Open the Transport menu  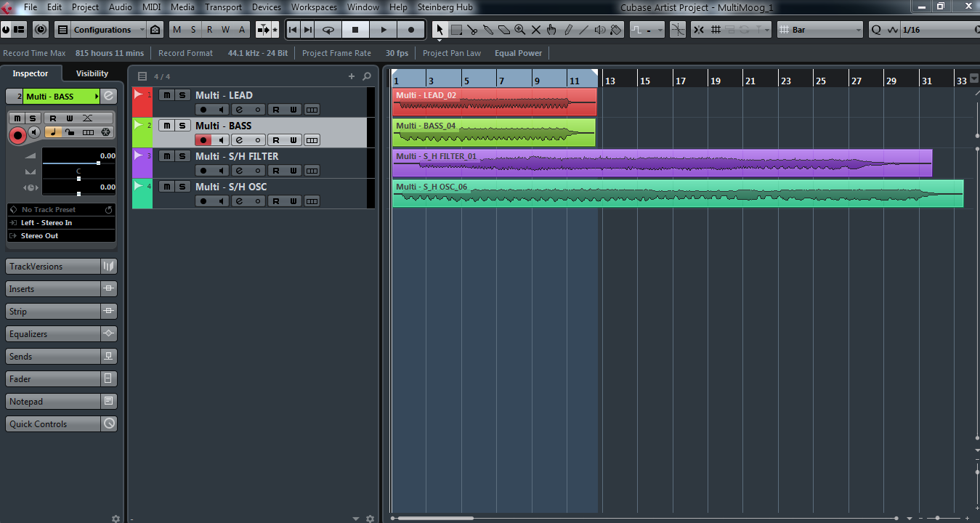pos(223,7)
